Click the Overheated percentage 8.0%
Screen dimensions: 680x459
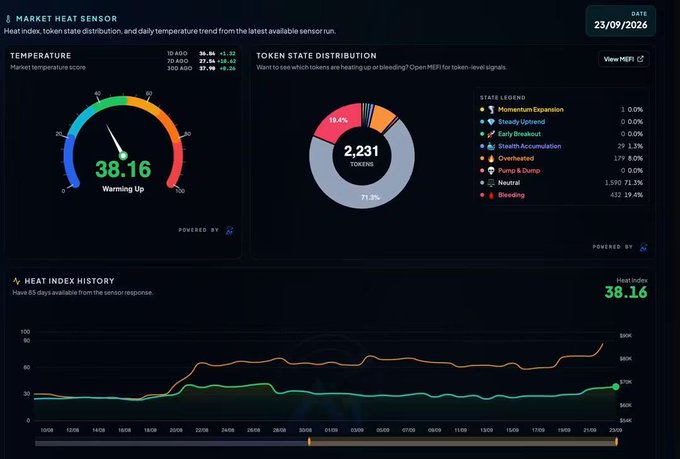(x=635, y=158)
